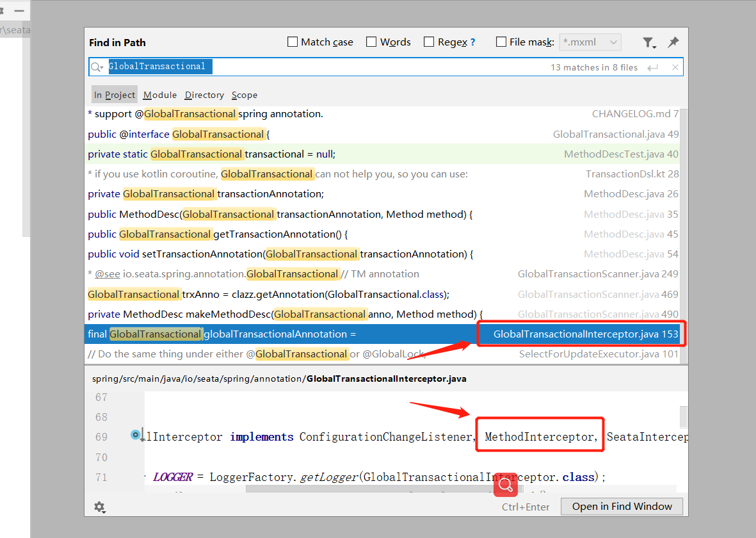Select result 'public @interface GlobalTransactional {'

pos(382,134)
